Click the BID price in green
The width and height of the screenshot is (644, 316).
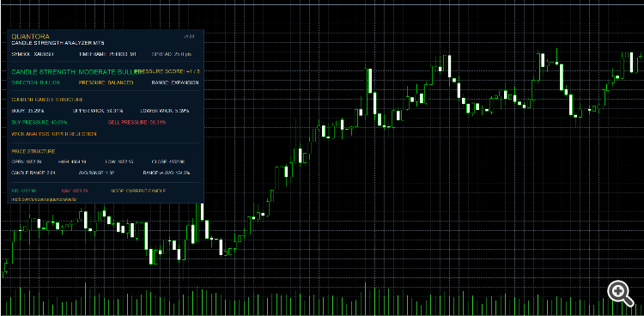click(23, 191)
